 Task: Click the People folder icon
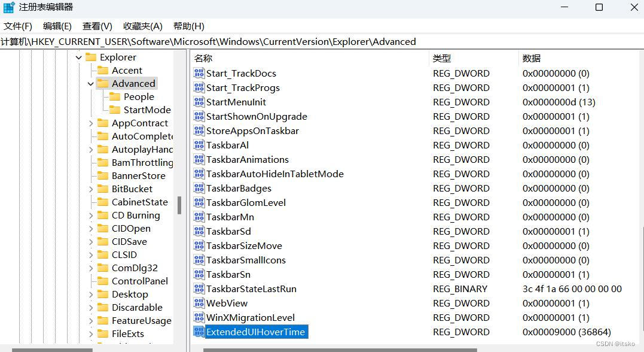[x=115, y=96]
